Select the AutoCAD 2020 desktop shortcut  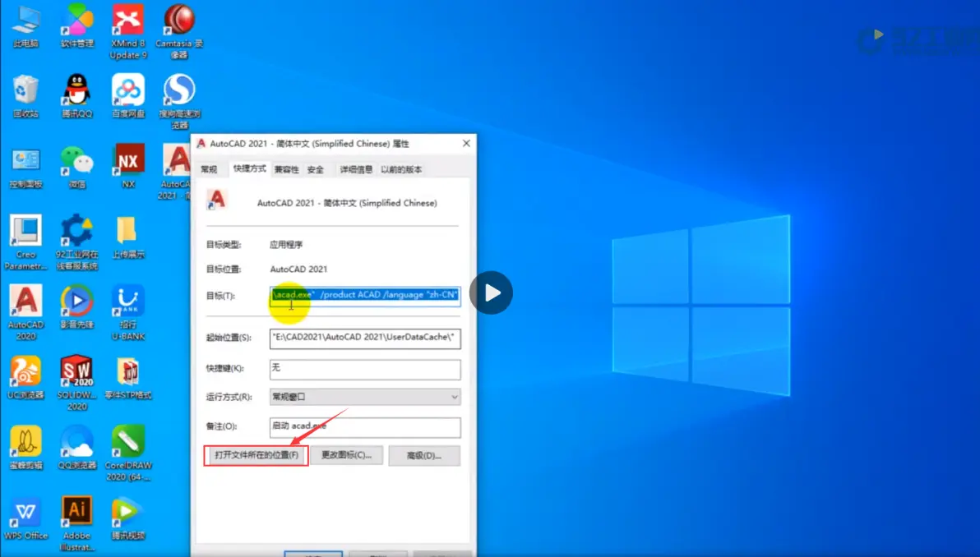[x=25, y=312]
